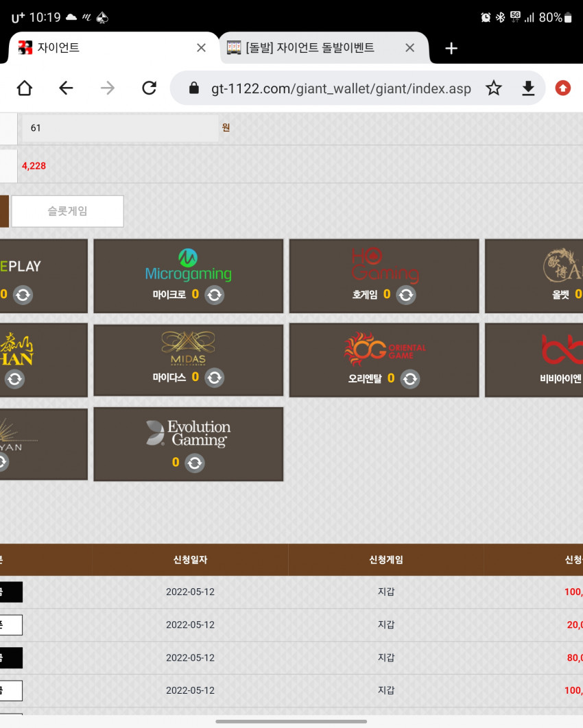
Task: Open the Oriental Game card
Action: point(384,361)
